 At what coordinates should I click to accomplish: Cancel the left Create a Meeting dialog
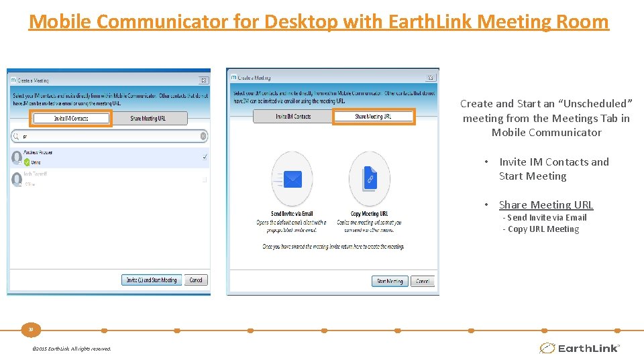(x=196, y=280)
